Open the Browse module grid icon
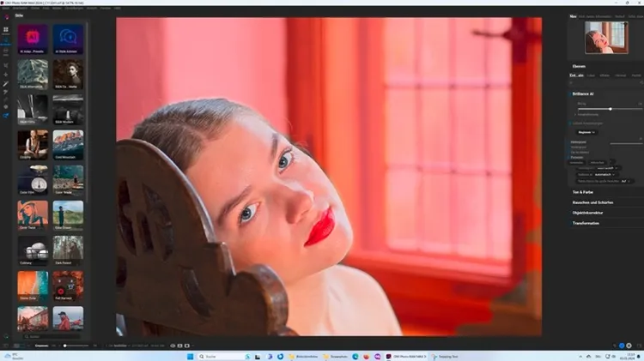The image size is (644, 361). 6,30
